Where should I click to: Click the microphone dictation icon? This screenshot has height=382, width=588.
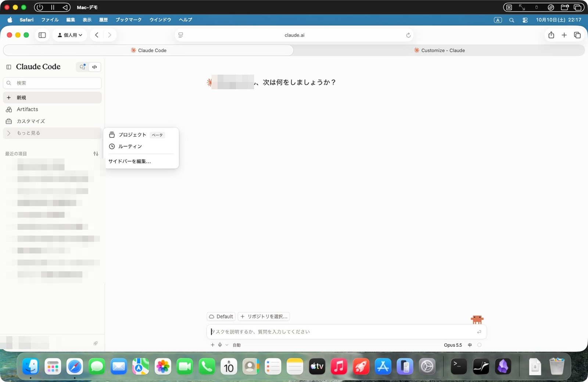coord(220,345)
